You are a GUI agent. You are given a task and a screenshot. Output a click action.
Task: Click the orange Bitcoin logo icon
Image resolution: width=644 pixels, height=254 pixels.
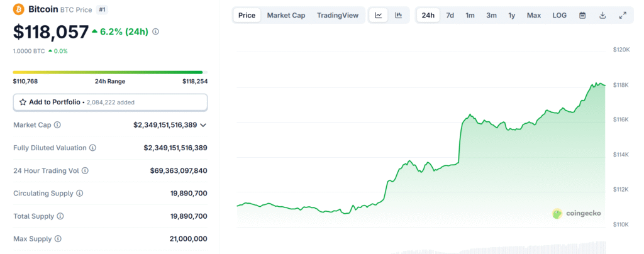coord(19,10)
